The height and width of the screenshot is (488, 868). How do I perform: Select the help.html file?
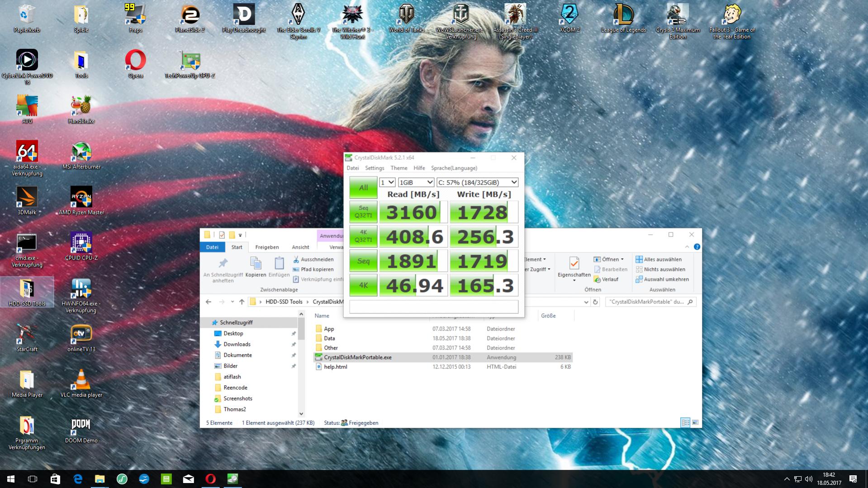click(443, 367)
